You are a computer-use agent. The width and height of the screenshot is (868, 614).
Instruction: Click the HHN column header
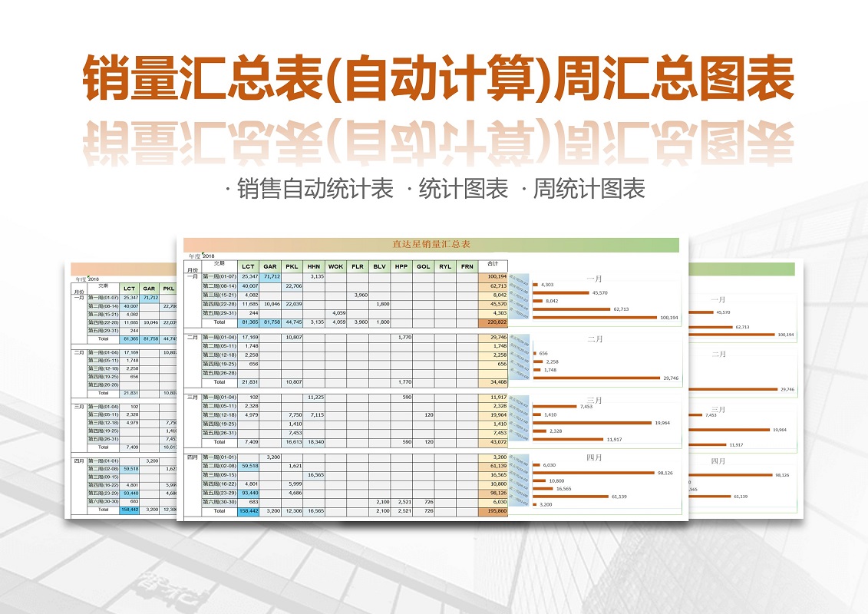[314, 266]
